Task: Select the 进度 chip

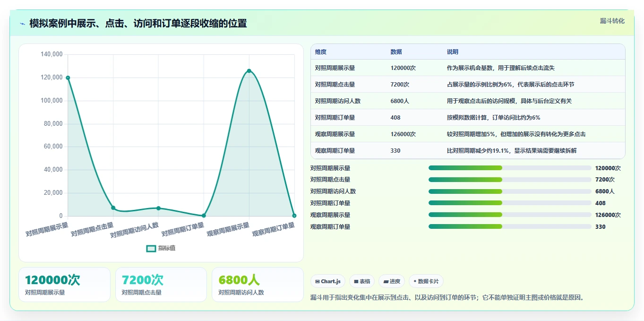Action: point(391,281)
